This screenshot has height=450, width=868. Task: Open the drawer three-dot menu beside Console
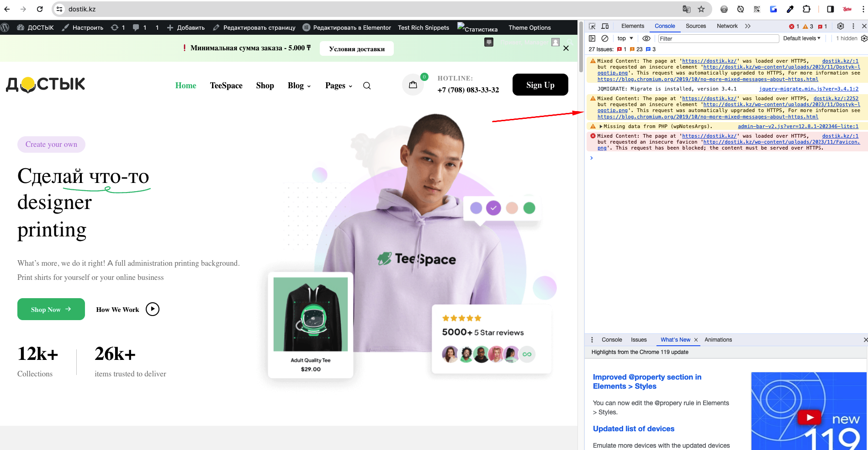(592, 340)
